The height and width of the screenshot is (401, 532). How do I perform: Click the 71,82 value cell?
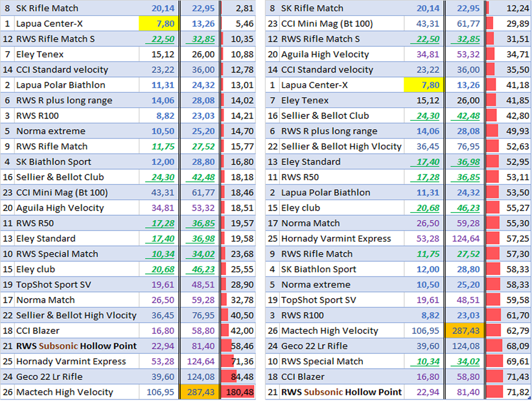[508, 392]
